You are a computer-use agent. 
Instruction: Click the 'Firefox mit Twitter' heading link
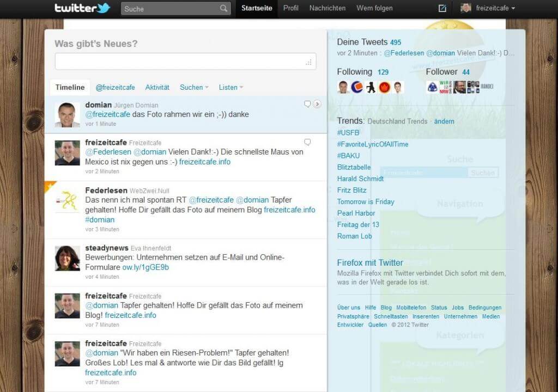[x=370, y=262]
